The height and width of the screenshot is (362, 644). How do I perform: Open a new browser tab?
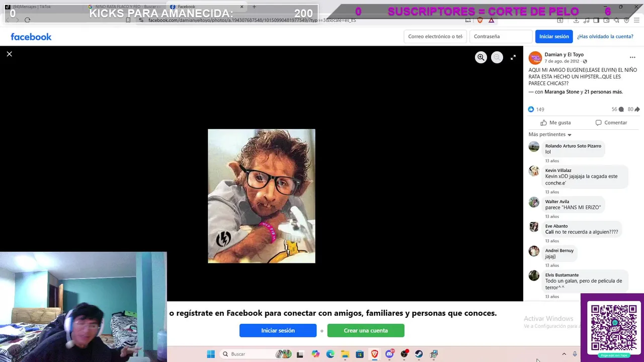254,7
